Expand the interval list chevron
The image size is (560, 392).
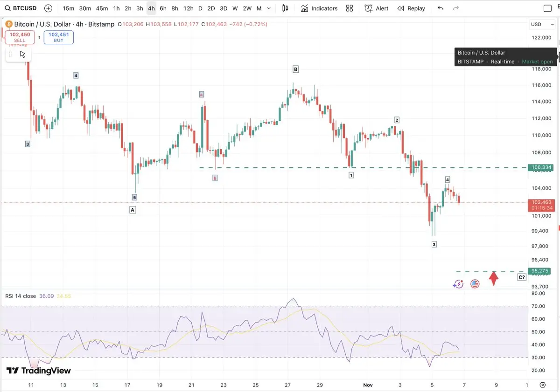click(x=269, y=8)
